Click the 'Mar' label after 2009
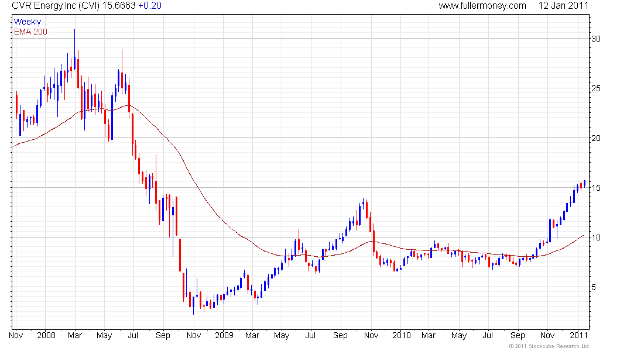Screen dimensions: 644x351 click(252, 335)
